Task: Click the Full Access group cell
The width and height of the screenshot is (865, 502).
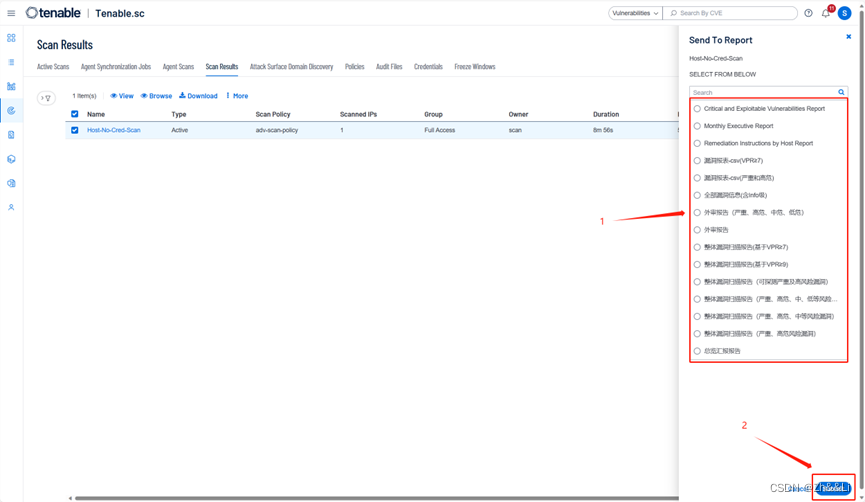Action: point(440,130)
